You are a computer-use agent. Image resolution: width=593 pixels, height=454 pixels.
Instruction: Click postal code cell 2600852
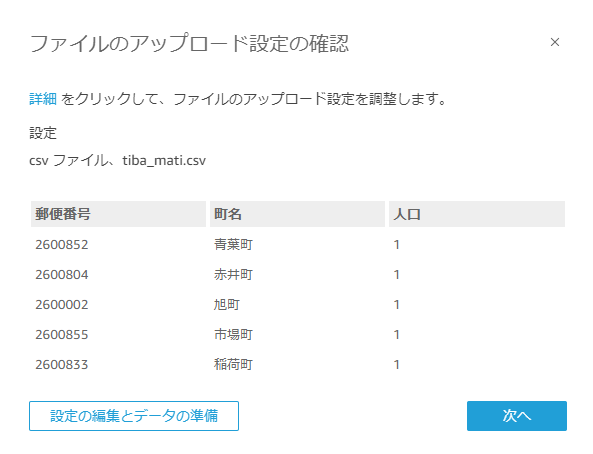62,244
